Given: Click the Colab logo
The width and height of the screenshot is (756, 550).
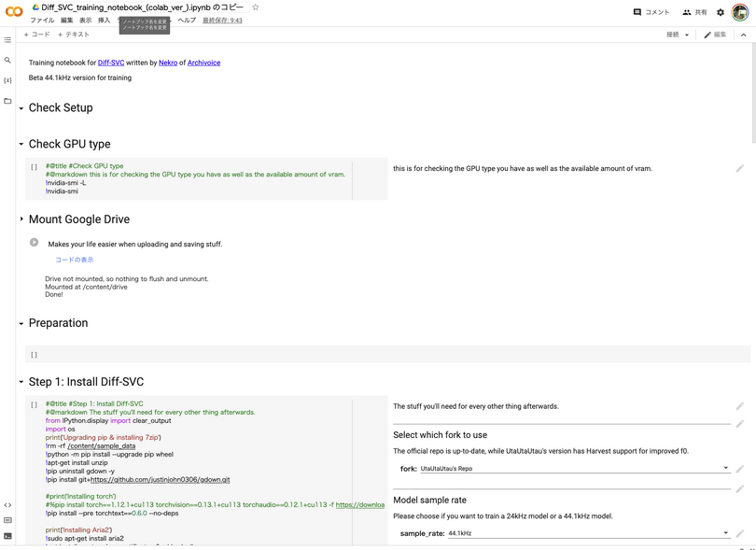Looking at the screenshot, I should [x=14, y=11].
